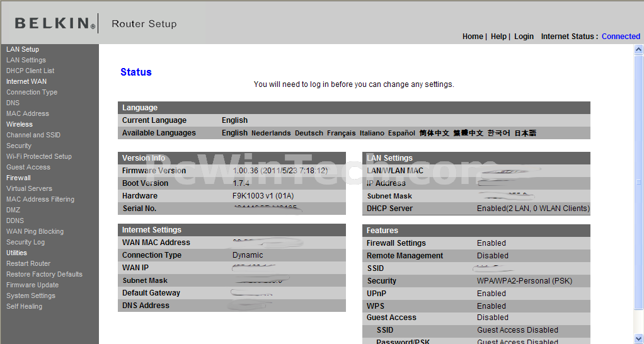
Task: Open DDNS settings
Action: click(15, 221)
